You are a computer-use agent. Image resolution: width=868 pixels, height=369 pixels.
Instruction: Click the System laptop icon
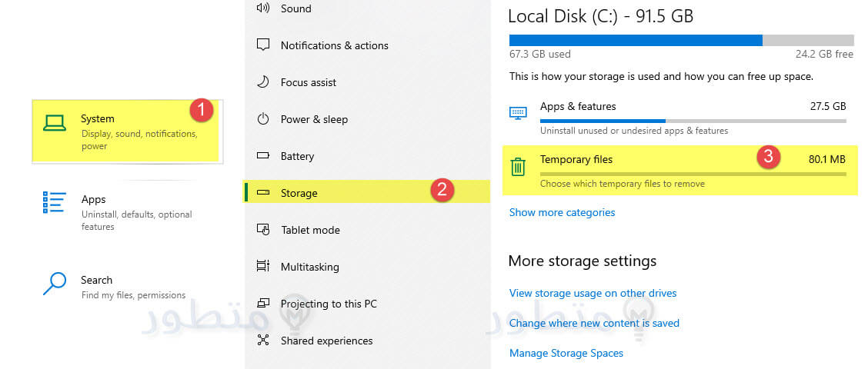55,123
